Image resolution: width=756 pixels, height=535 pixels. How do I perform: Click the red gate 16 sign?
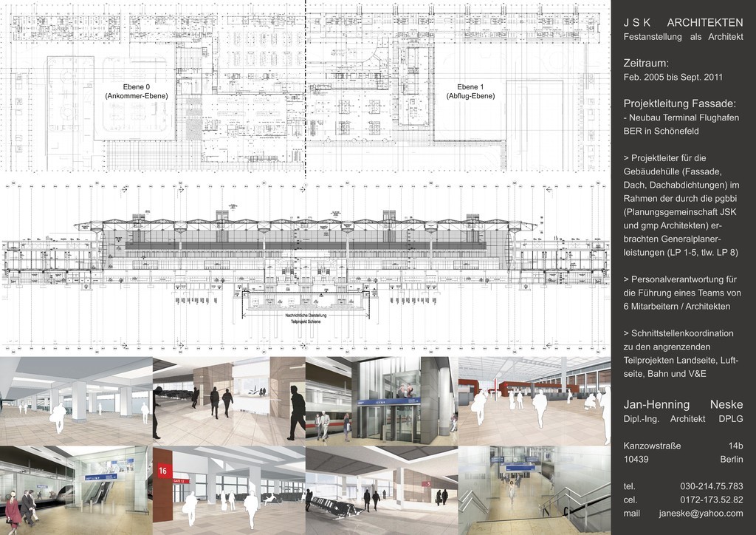[162, 471]
